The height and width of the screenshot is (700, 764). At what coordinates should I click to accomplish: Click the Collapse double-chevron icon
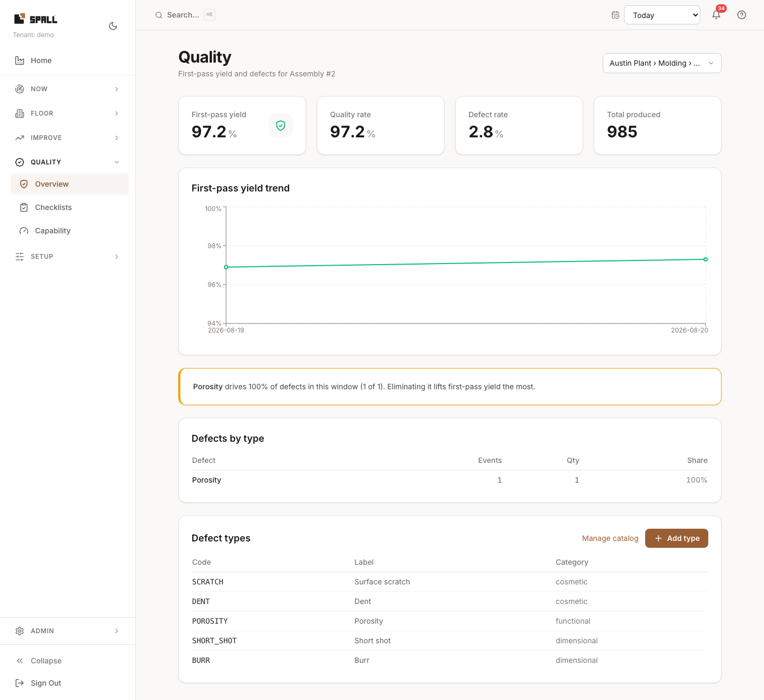click(20, 661)
